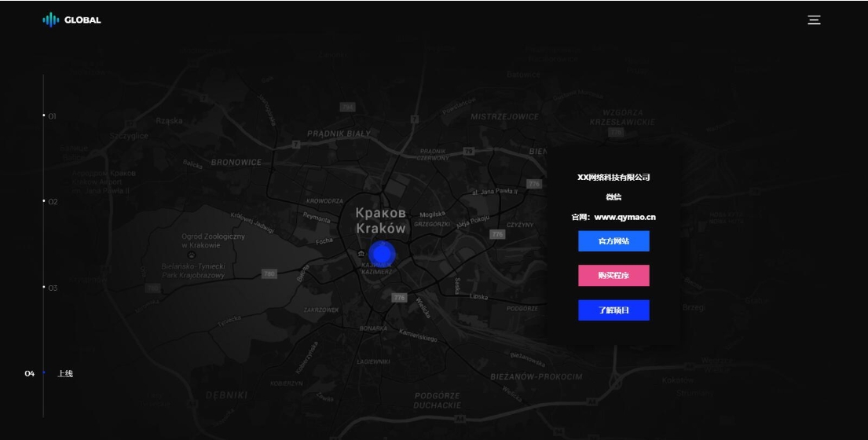
Task: Click the GLOBAL equalizer logo icon
Action: [50, 20]
